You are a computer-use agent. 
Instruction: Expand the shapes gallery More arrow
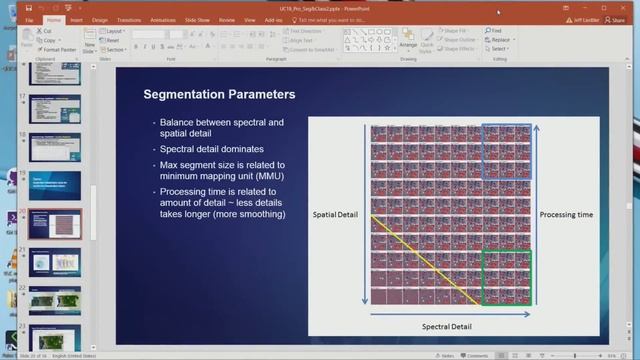[x=395, y=49]
